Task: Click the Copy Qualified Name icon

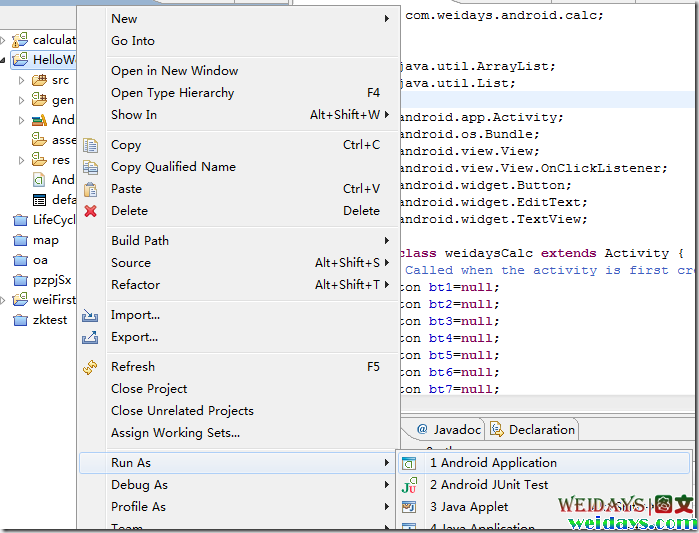Action: tap(91, 167)
